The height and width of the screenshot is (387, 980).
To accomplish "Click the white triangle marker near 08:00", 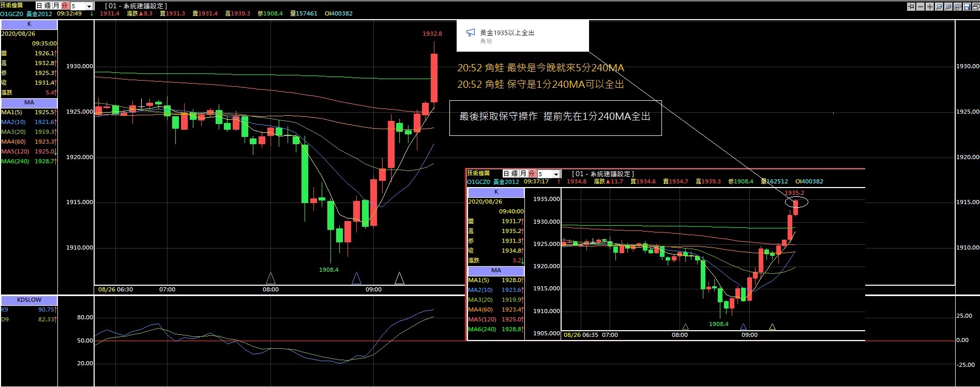I will pos(270,278).
